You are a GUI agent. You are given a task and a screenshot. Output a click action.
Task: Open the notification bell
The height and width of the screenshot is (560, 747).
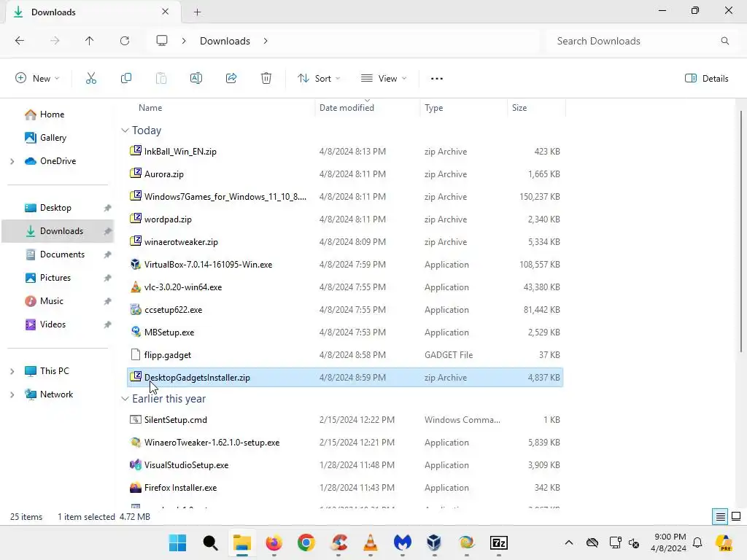pos(697,542)
